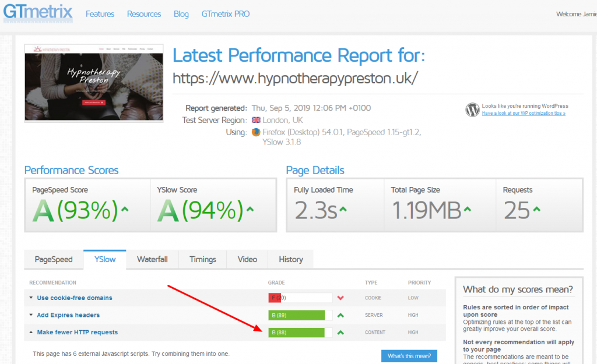Image resolution: width=597 pixels, height=364 pixels.
Task: Click the Firefox browser icon
Action: tap(257, 132)
